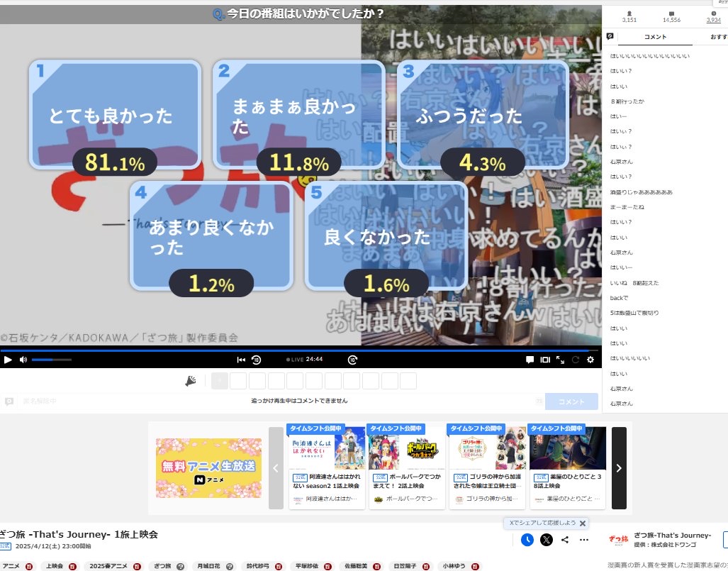Close the Xでシェアして応援しよう tooltip

coord(583,523)
